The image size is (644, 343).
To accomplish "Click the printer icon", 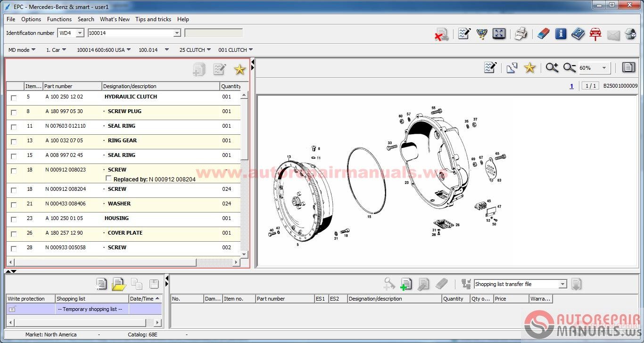I will tap(521, 33).
